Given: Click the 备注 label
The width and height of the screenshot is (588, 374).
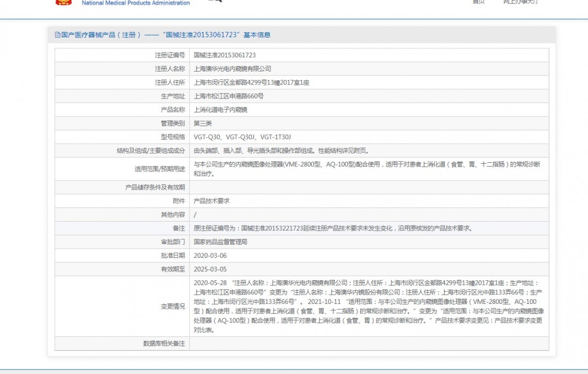Looking at the screenshot, I should pos(179,228).
